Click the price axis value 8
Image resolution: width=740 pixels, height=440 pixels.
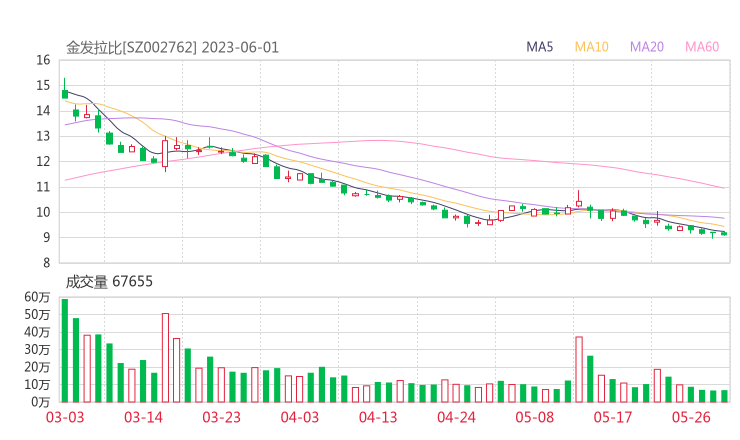pos(46,263)
